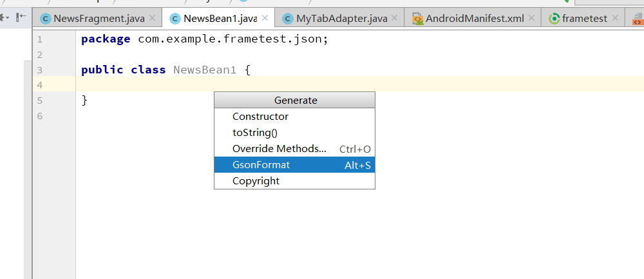The width and height of the screenshot is (644, 279).
Task: Click the NewsBean1.java class file icon
Action: coord(175,19)
